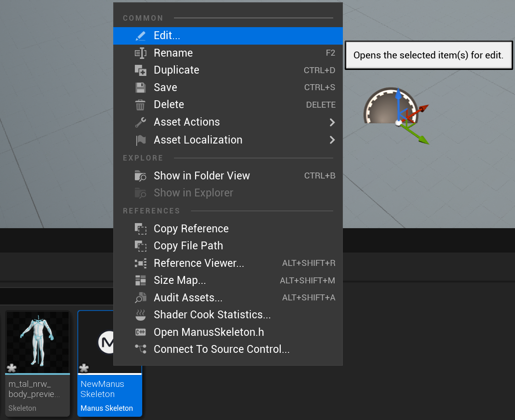Image resolution: width=515 pixels, height=420 pixels.
Task: Select Audit Assets option
Action: pyautogui.click(x=188, y=298)
